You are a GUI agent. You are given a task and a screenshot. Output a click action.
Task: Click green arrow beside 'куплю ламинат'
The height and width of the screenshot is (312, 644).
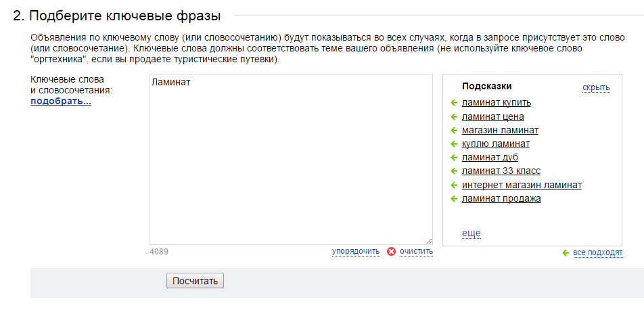(454, 144)
